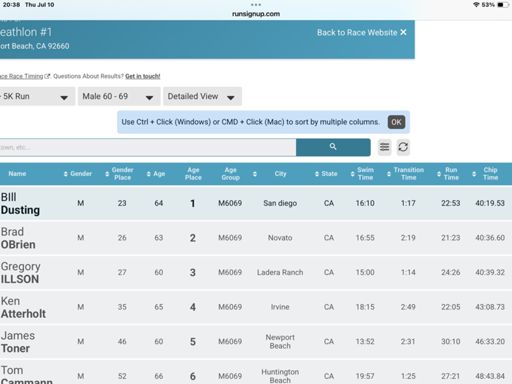Screen dimensions: 512x384
Task: Select Ken Atterholt result row name
Action: pos(23,307)
